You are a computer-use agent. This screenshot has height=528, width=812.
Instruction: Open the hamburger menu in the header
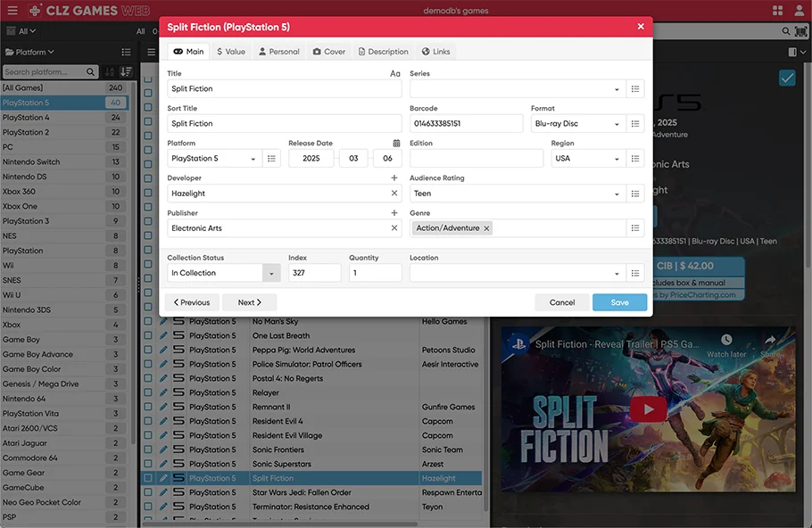tap(12, 11)
